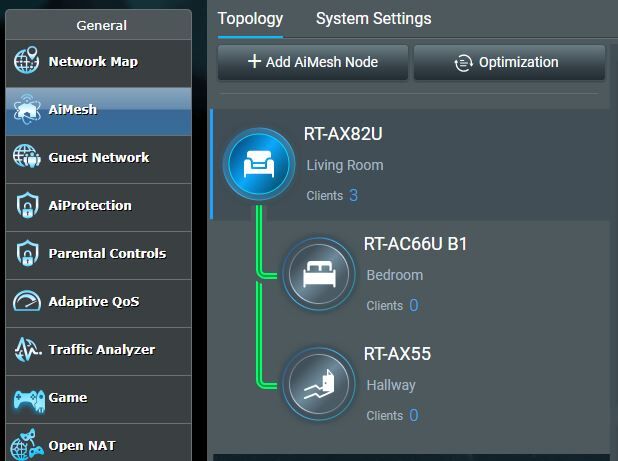
Task: Click the Adaptive QoS gauge icon
Action: (27, 301)
